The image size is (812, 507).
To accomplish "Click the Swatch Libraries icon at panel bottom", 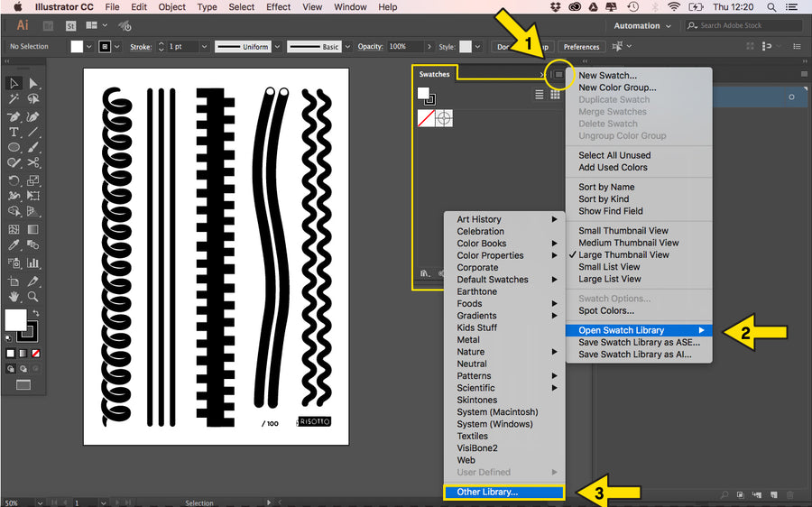I will coord(424,272).
